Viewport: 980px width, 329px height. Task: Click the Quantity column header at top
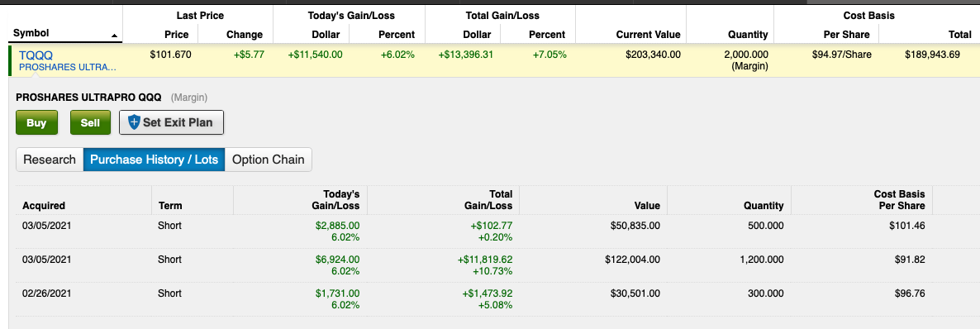(748, 35)
